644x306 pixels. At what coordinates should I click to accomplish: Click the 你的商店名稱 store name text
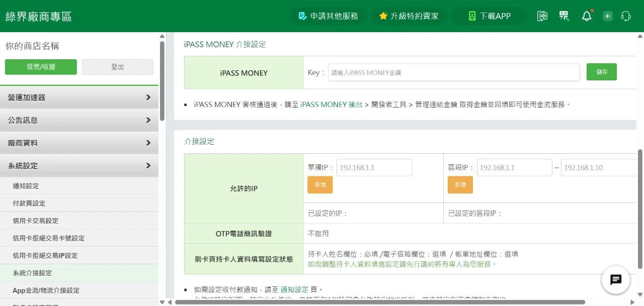[x=32, y=46]
